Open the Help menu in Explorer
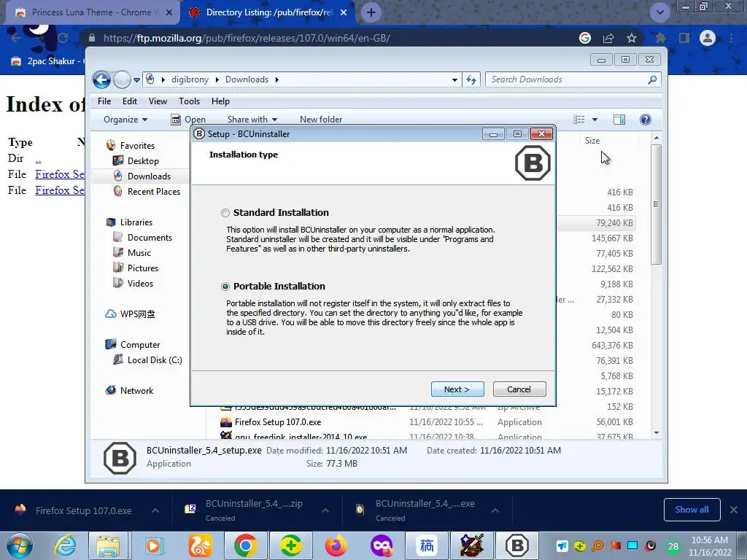 pyautogui.click(x=220, y=101)
